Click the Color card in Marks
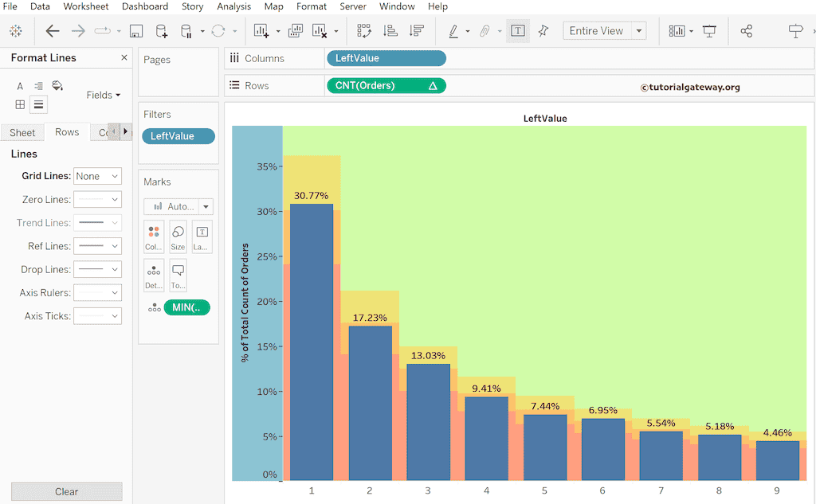This screenshot has height=504, width=816. click(154, 236)
